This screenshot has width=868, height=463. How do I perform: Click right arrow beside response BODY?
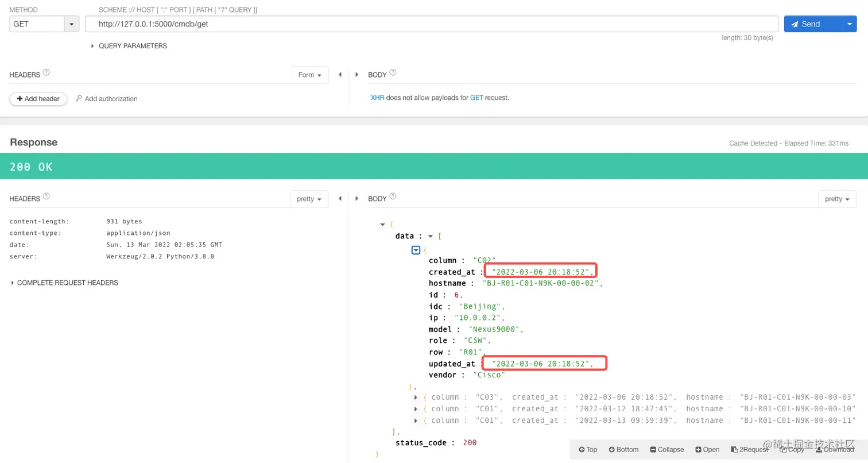(357, 198)
